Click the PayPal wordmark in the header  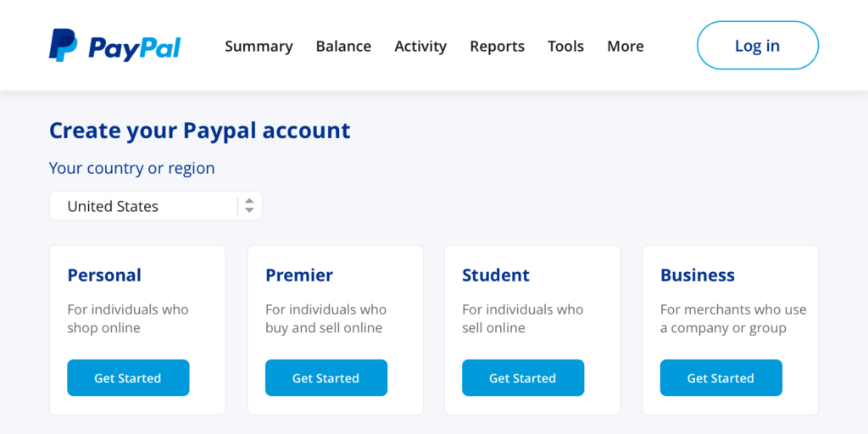coord(135,47)
